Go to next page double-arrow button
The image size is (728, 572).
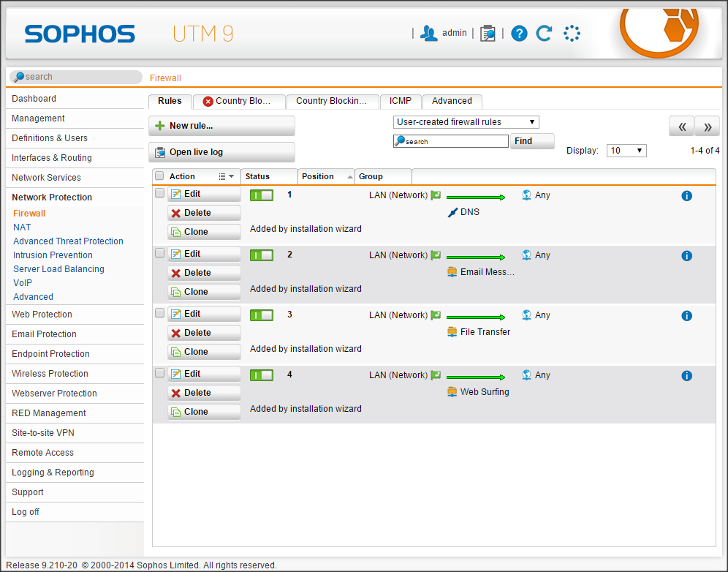coord(707,127)
